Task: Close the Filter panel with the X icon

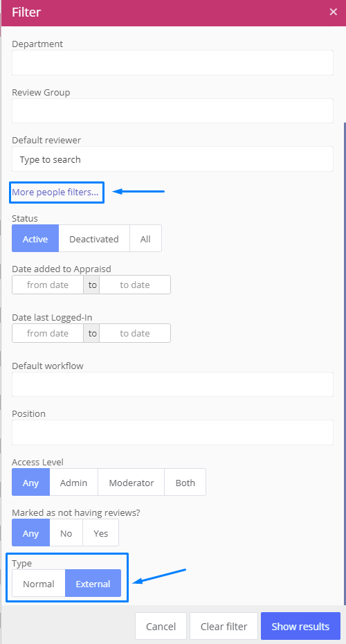Action: pyautogui.click(x=334, y=12)
